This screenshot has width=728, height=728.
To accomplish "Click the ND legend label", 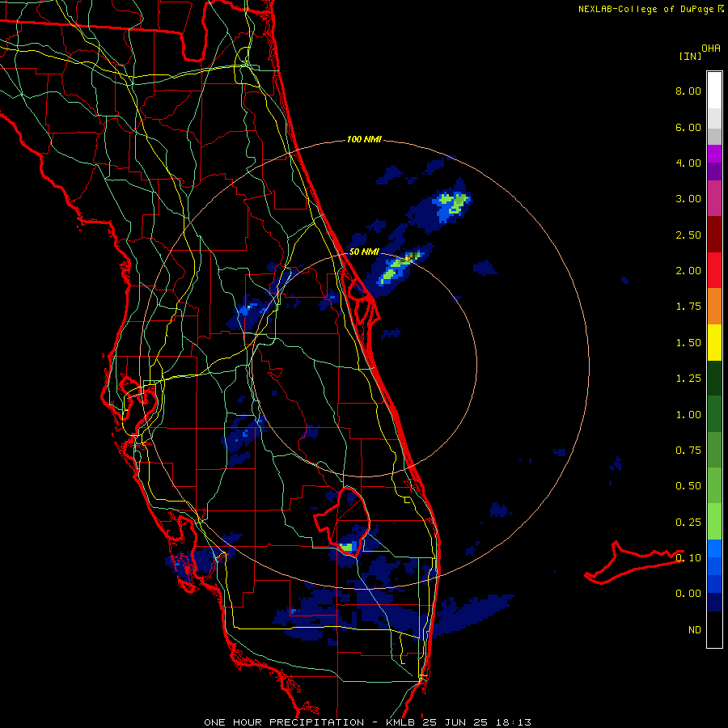I will [x=695, y=630].
